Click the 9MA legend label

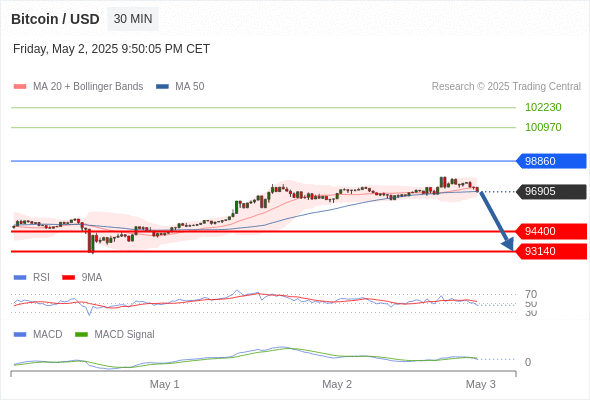click(x=92, y=278)
